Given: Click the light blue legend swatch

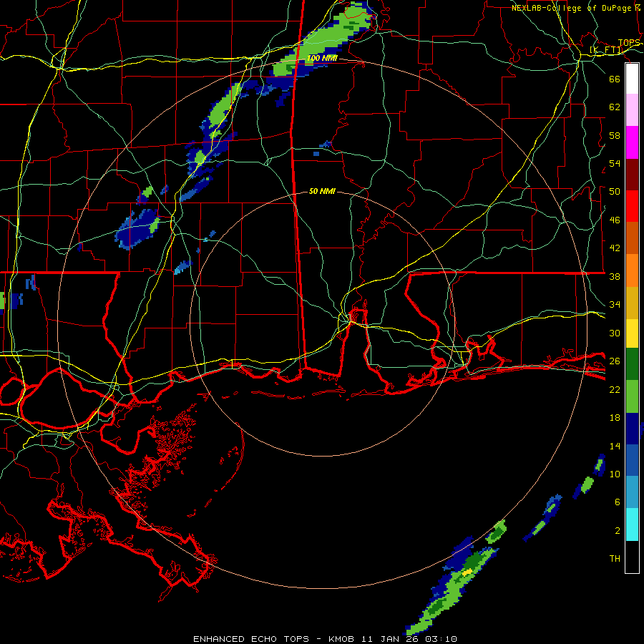Looking at the screenshot, I should pyautogui.click(x=632, y=492).
